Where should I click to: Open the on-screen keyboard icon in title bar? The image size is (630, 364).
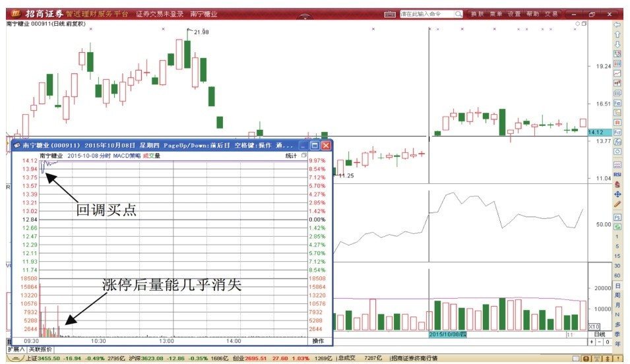click(x=390, y=14)
